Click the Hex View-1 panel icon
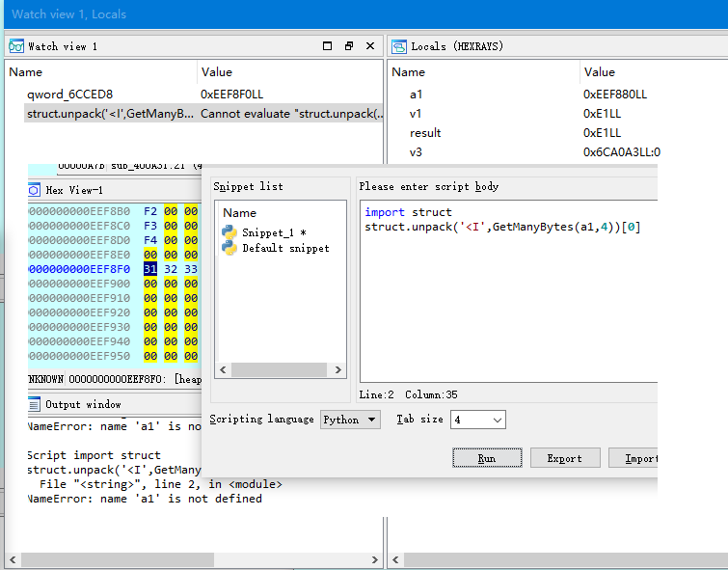The width and height of the screenshot is (728, 570). point(34,190)
